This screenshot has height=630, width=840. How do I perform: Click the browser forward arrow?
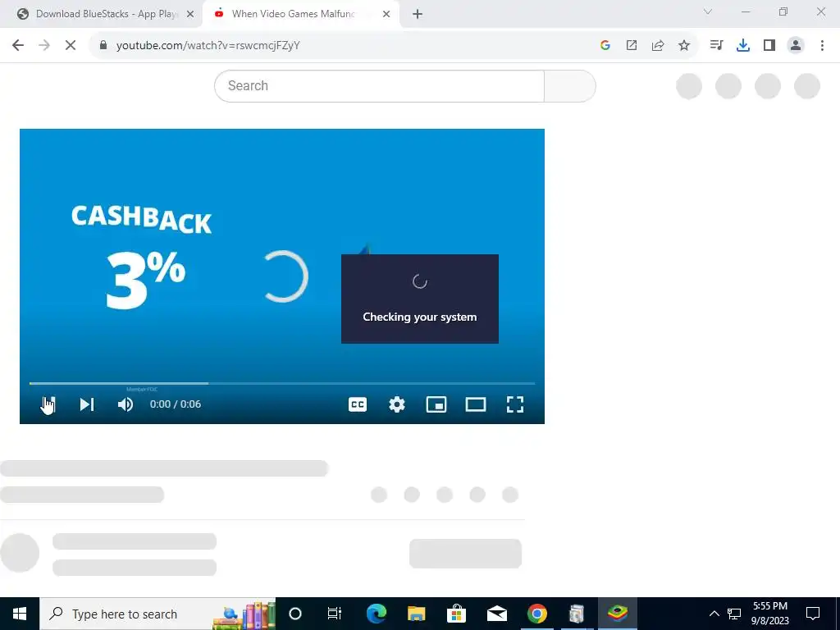[44, 46]
